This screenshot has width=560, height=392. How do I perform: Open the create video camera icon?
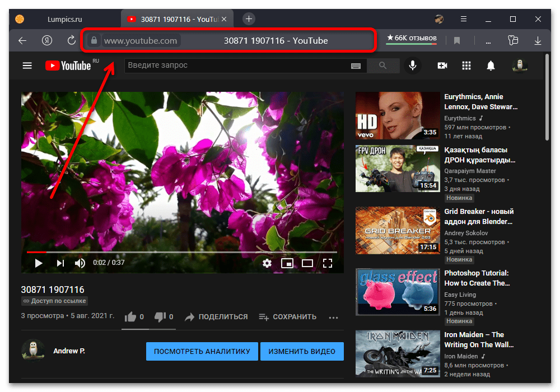442,66
